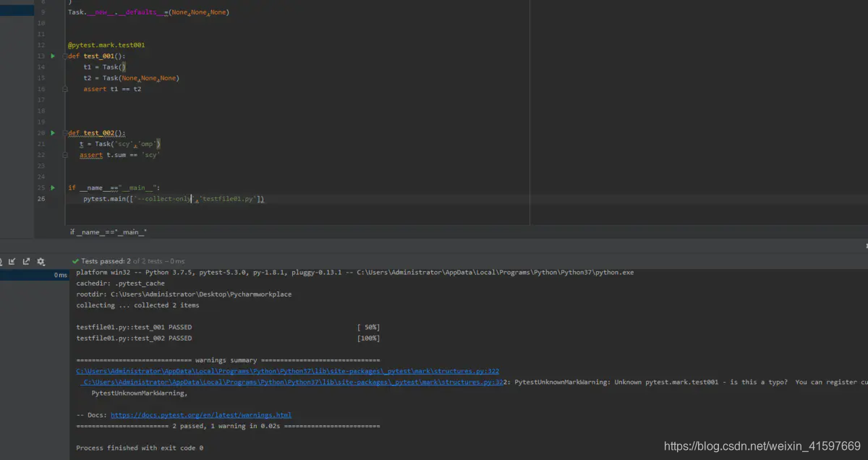Open the structures.py link before PytestUnknownMarkWarning

(x=292, y=382)
